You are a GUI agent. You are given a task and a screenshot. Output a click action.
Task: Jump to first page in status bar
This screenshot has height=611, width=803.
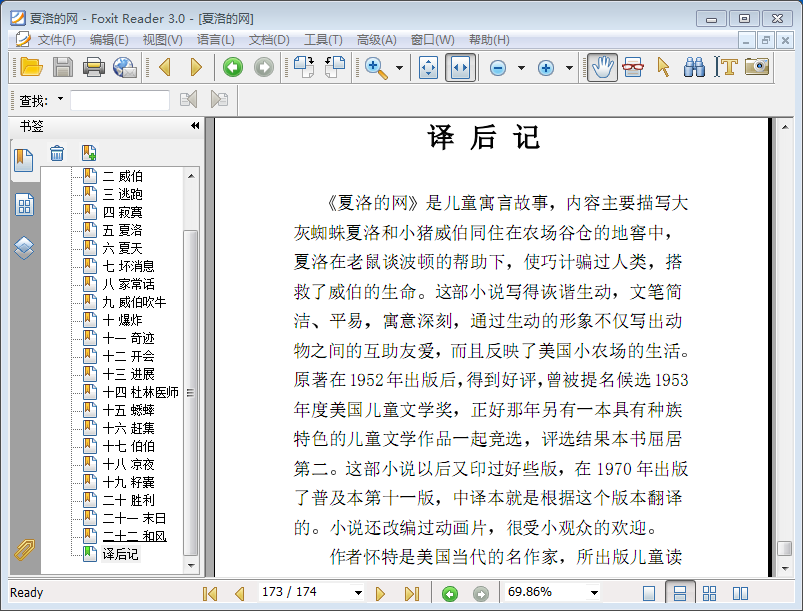(210, 594)
